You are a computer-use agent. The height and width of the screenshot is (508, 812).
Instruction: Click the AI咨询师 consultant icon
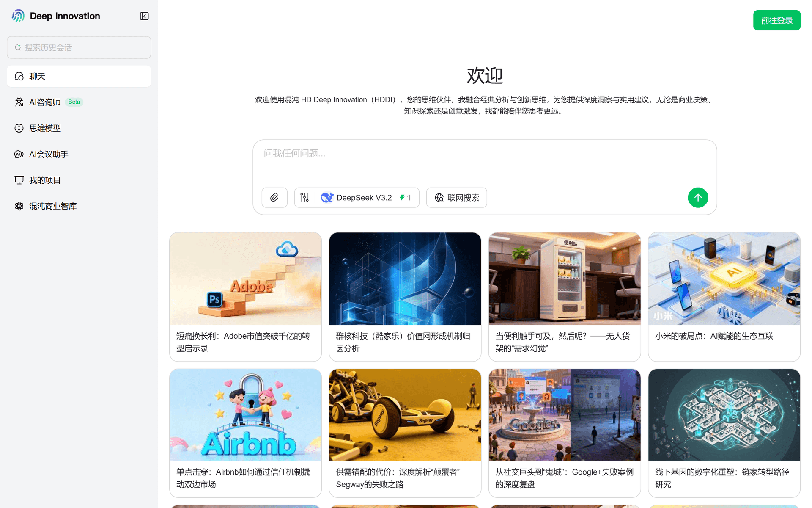(19, 102)
